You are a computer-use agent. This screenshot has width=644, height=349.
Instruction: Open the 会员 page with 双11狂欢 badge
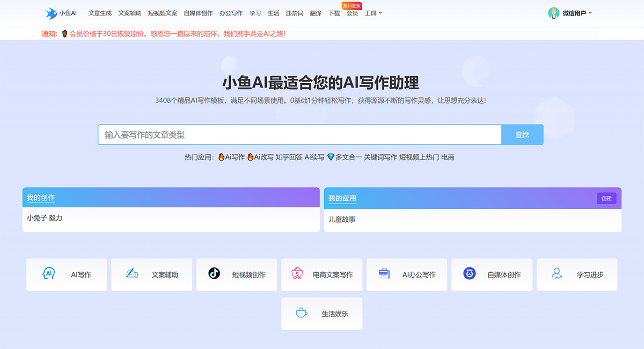(x=352, y=12)
